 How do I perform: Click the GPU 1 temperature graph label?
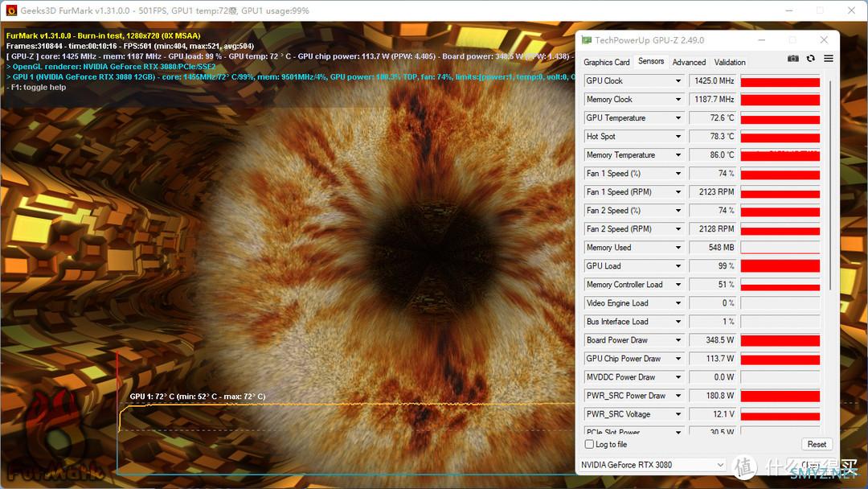(x=198, y=397)
